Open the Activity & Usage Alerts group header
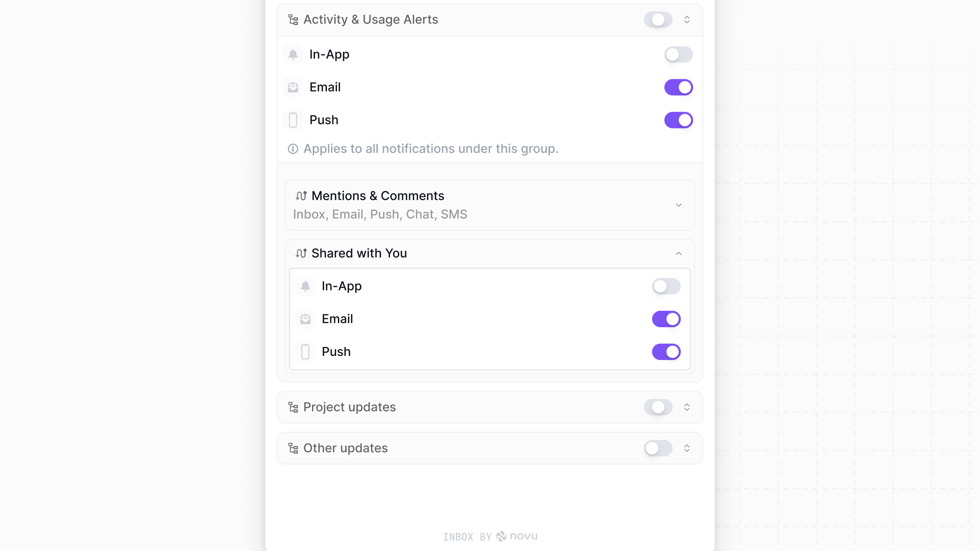This screenshot has height=551, width=980. (x=371, y=19)
